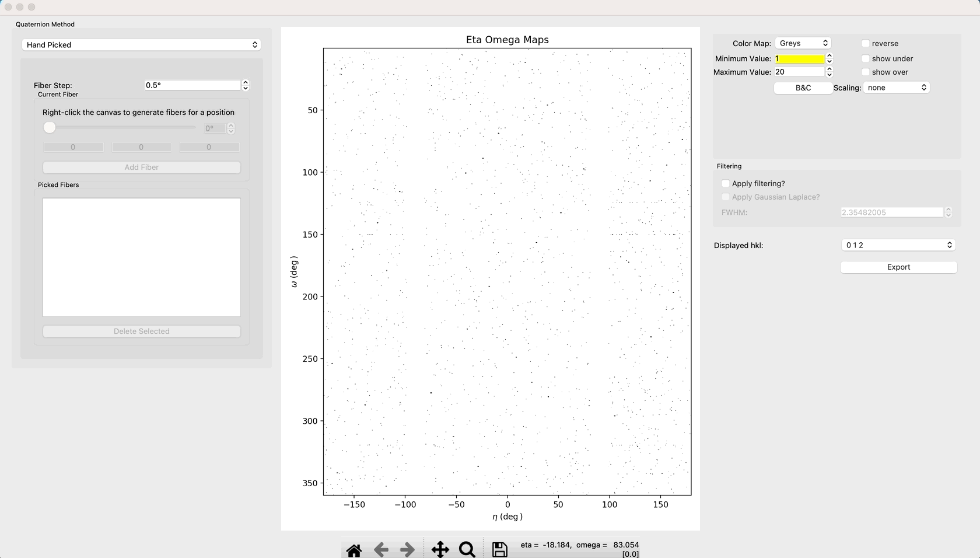Screen dimensions: 980x558
Task: Activate the pan/move axes tool
Action: coord(440,550)
